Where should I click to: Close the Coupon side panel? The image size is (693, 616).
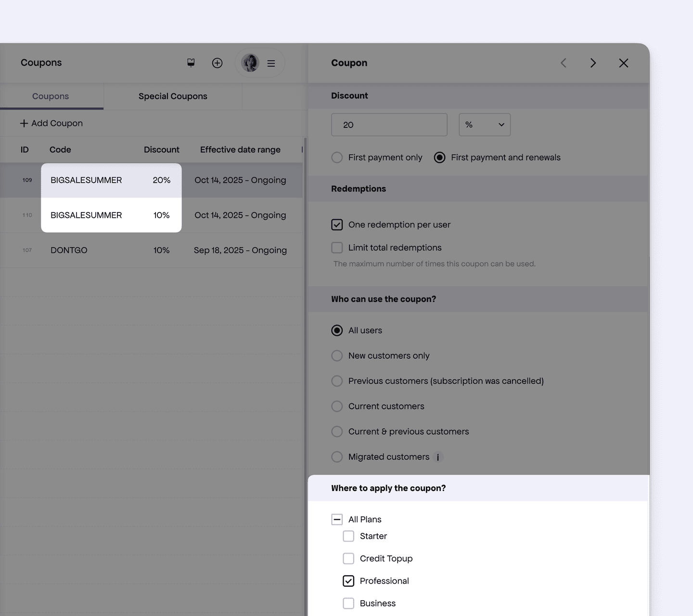(x=623, y=63)
